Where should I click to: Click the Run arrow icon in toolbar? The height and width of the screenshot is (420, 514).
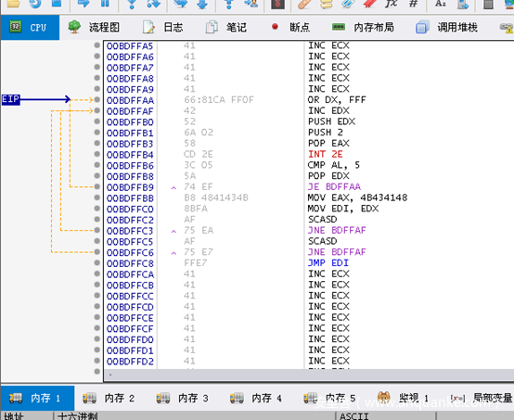(84, 4)
